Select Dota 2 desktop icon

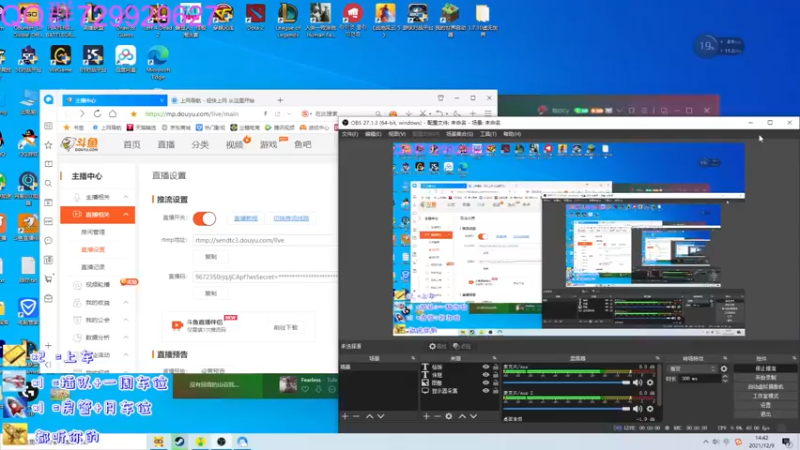(x=255, y=18)
